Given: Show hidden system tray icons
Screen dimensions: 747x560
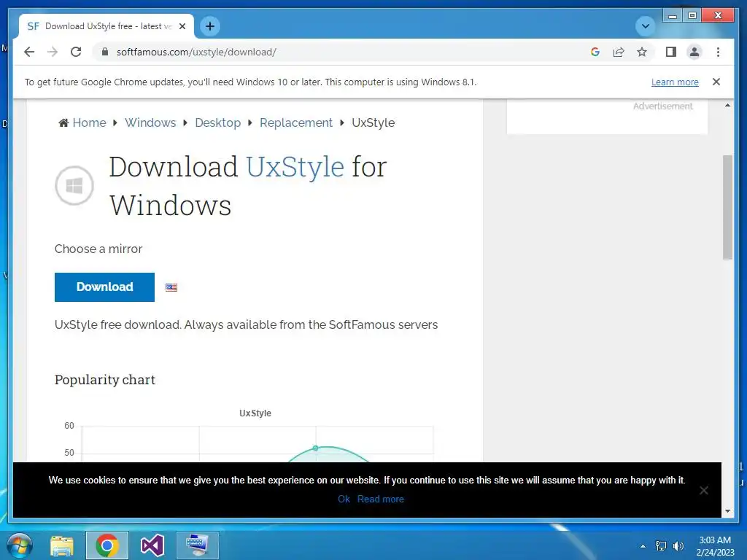Looking at the screenshot, I should [643, 546].
